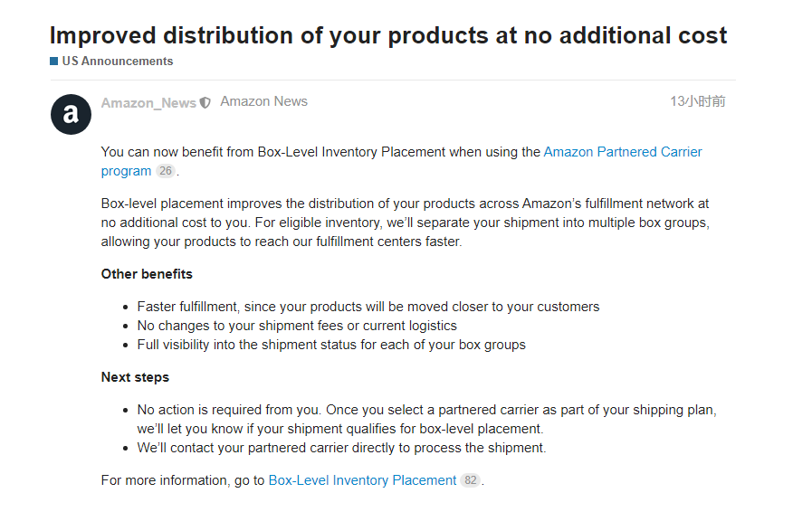
Task: Click the blue square category icon
Action: [53, 62]
